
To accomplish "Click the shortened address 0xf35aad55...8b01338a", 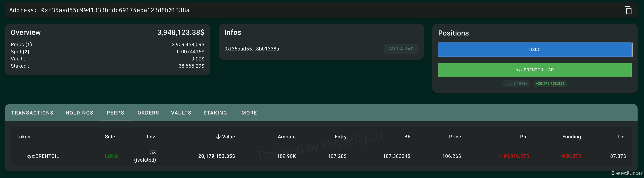I will (252, 49).
